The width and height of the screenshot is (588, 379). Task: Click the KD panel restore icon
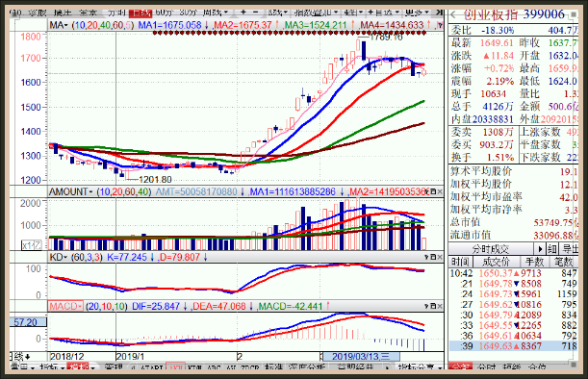[433, 257]
